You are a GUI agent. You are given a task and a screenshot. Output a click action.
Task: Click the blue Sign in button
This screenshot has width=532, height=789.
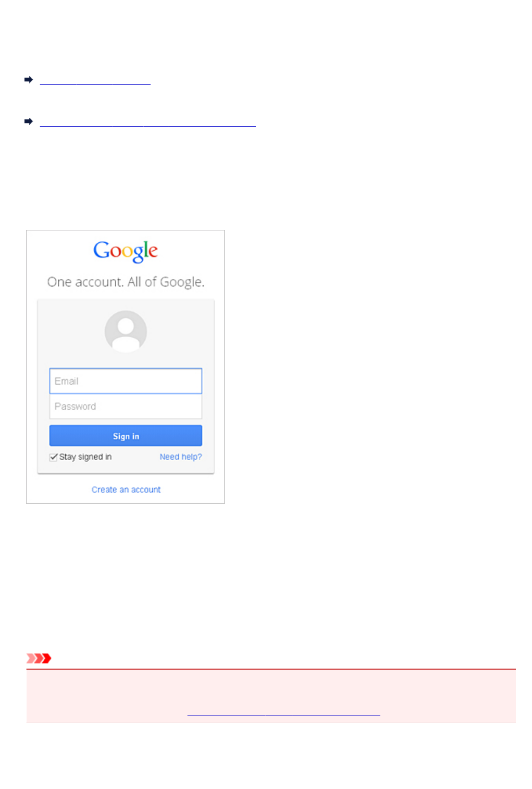tap(126, 436)
